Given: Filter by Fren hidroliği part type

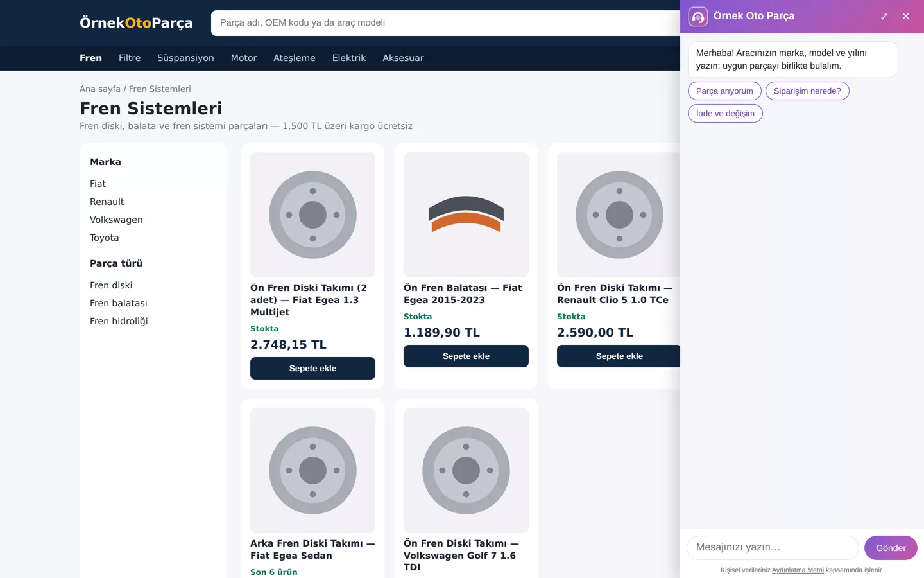Looking at the screenshot, I should click(119, 321).
